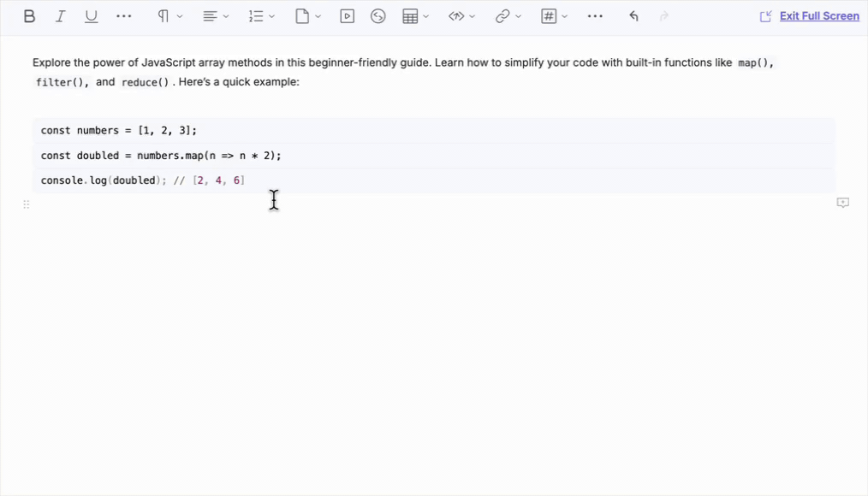
Task: Toggle underline formatting
Action: coord(91,15)
